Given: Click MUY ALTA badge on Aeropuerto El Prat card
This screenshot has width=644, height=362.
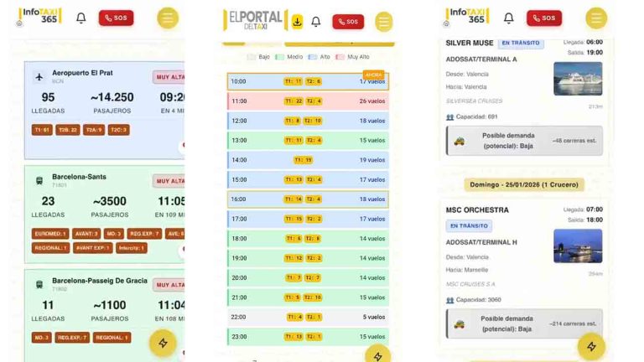Looking at the screenshot, I should point(169,77).
